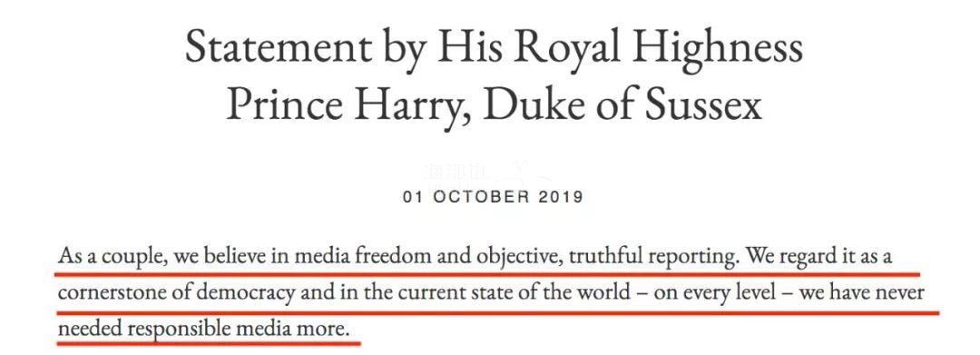Click the phrase "needed responsible media more."
Image resolution: width=980 pixels, height=355 pixels.
[x=204, y=330]
